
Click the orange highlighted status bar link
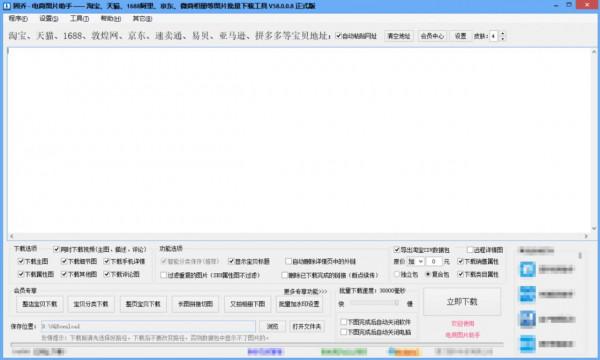404,352
